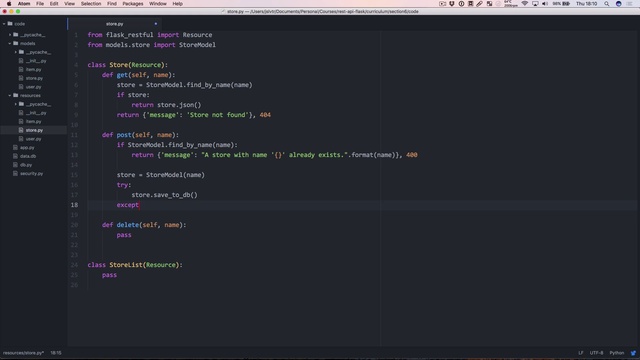Click file icon of resources user.py

[x=21, y=139]
